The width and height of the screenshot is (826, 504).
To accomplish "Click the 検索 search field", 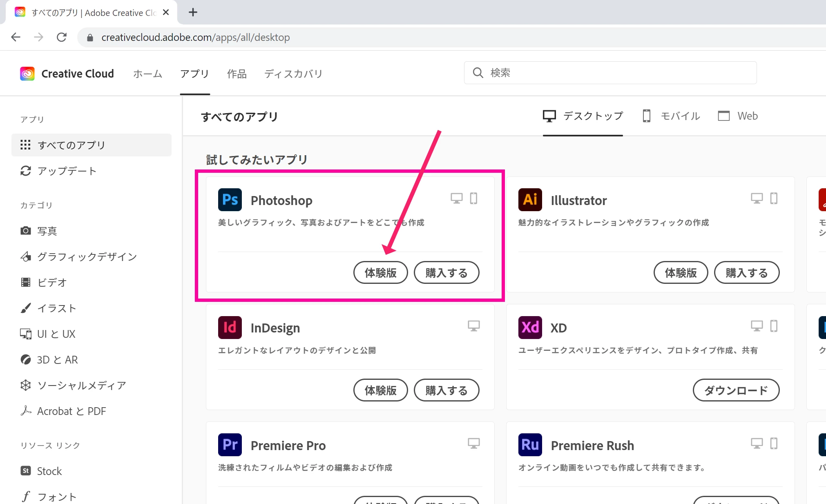I will (610, 73).
